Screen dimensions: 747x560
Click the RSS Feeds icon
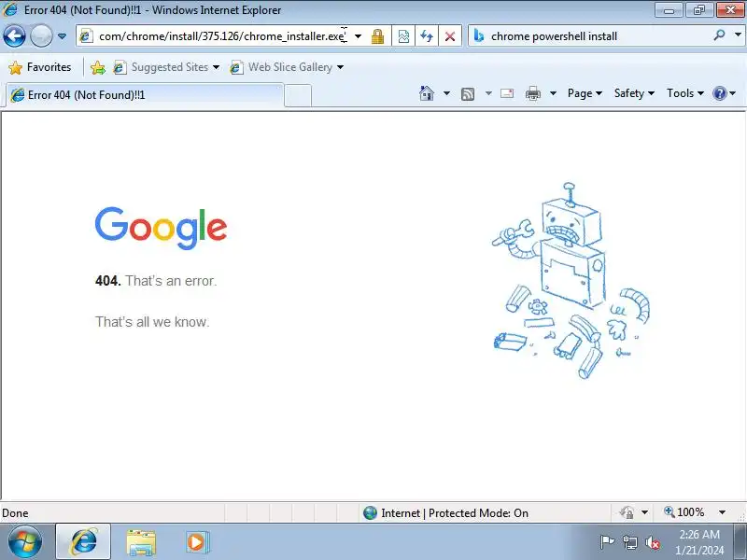coord(468,94)
